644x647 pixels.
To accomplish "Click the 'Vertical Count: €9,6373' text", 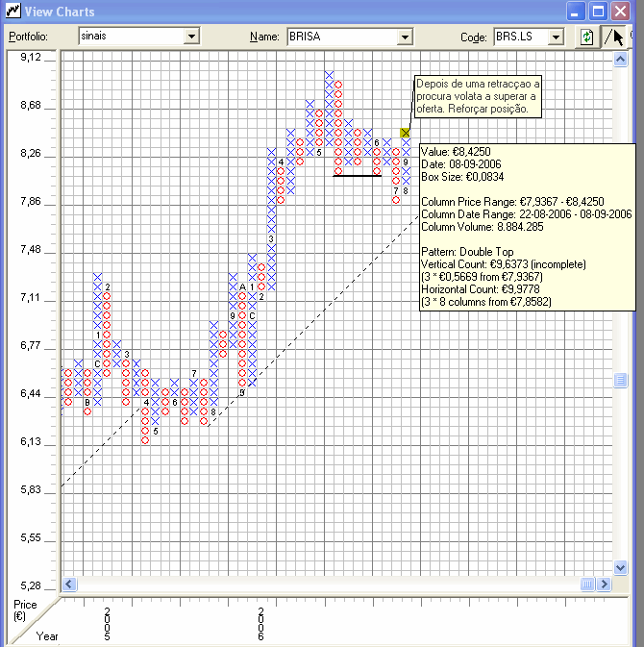I will pos(504,264).
